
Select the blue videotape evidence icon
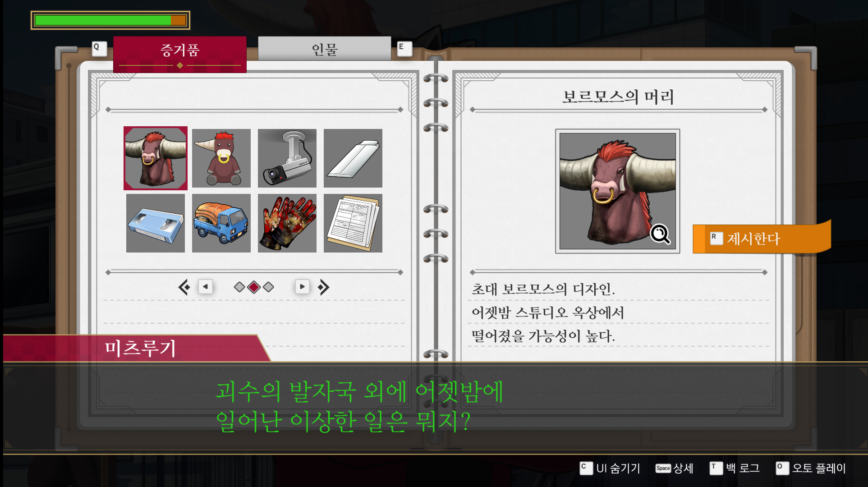click(156, 223)
